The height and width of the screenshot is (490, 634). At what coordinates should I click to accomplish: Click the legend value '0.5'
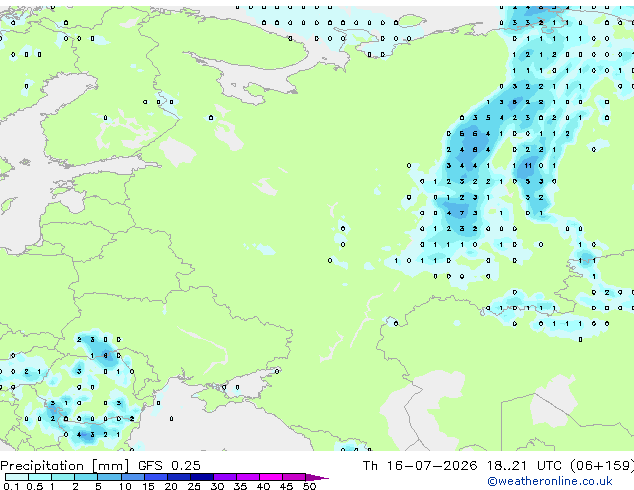coord(34,486)
